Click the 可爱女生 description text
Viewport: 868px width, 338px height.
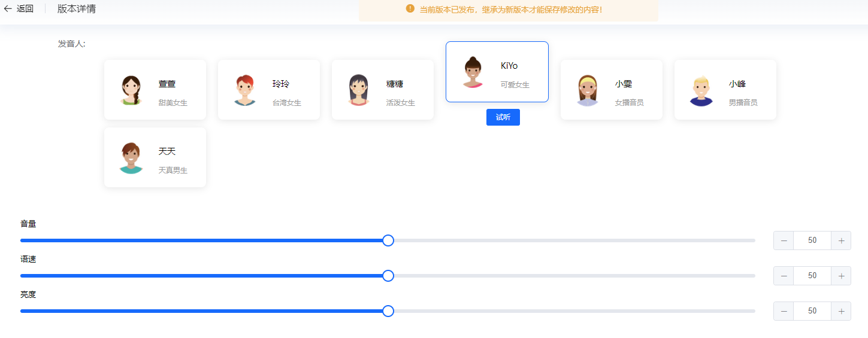pyautogui.click(x=515, y=85)
